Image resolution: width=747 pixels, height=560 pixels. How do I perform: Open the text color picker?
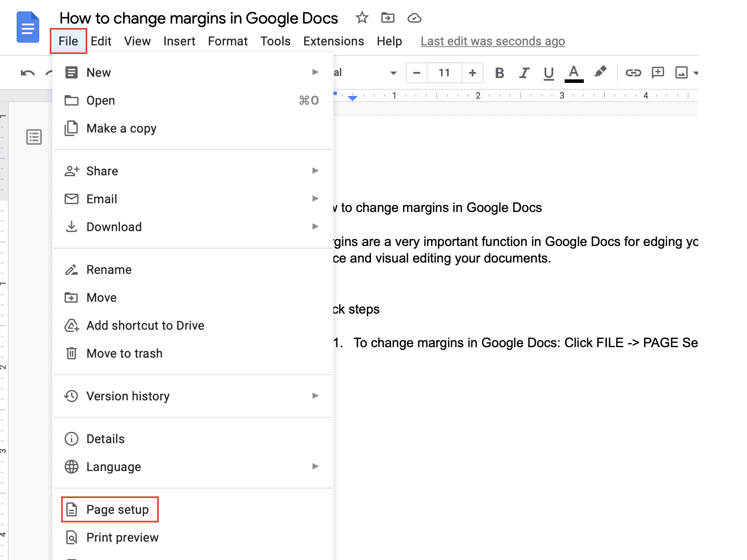click(574, 73)
